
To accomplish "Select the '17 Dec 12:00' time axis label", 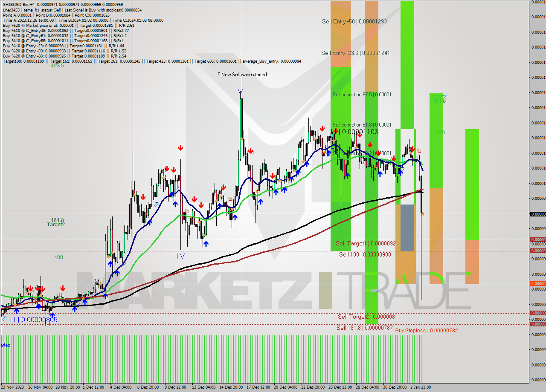I will coord(259,387).
